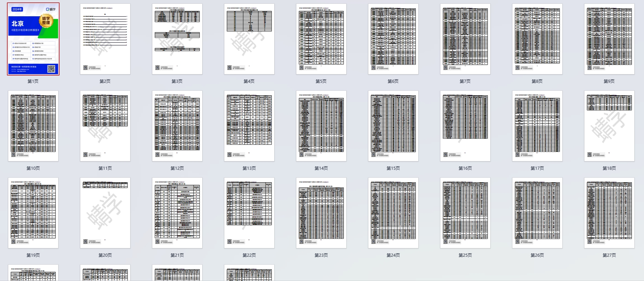Select the page 1 cover thumbnail

pos(33,39)
